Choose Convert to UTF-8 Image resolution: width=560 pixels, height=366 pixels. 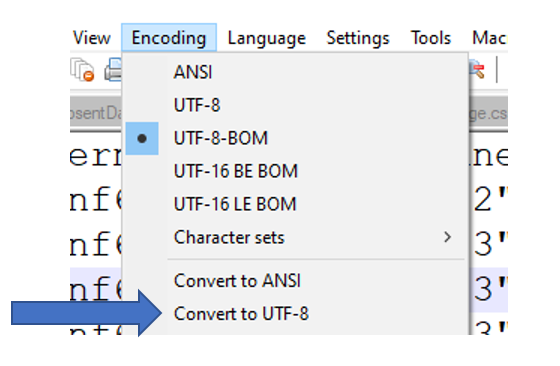point(241,314)
